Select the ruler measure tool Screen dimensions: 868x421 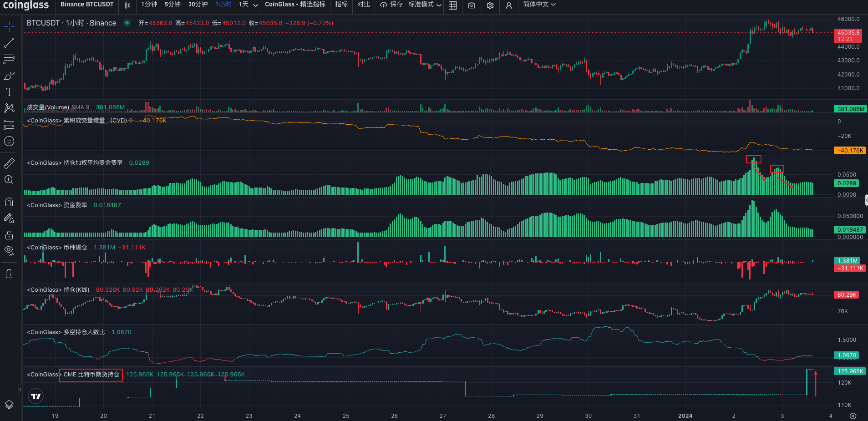click(9, 163)
